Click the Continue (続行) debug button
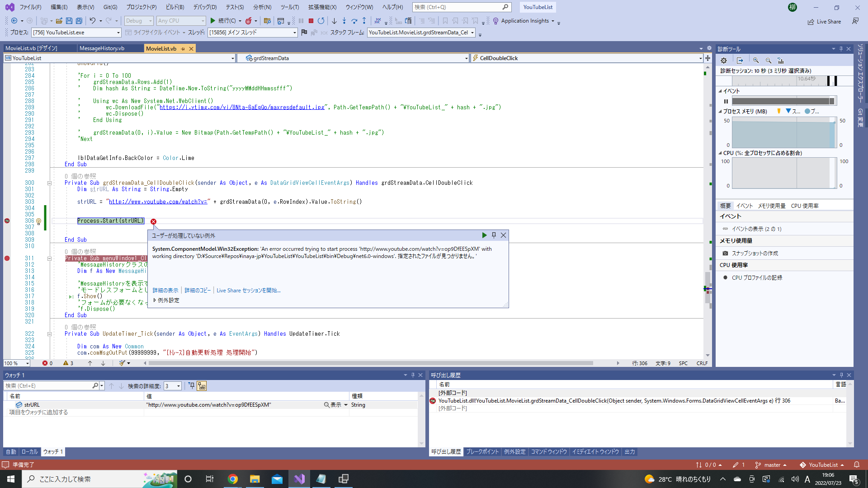 tap(223, 21)
